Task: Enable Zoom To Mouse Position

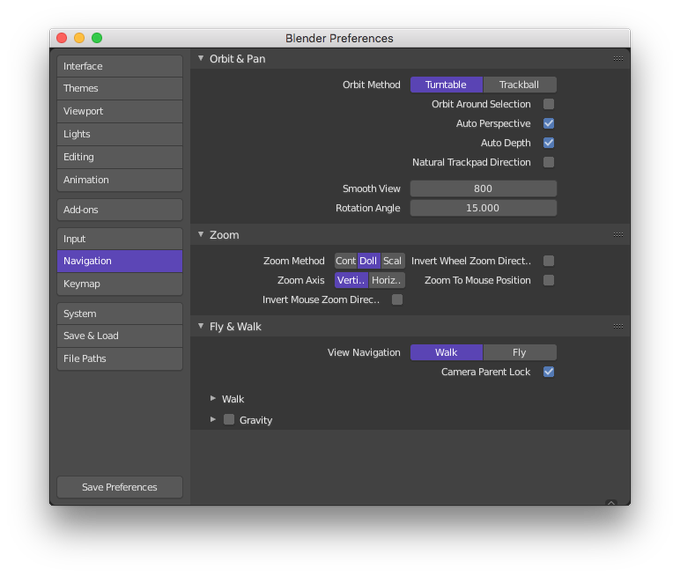Action: [549, 280]
